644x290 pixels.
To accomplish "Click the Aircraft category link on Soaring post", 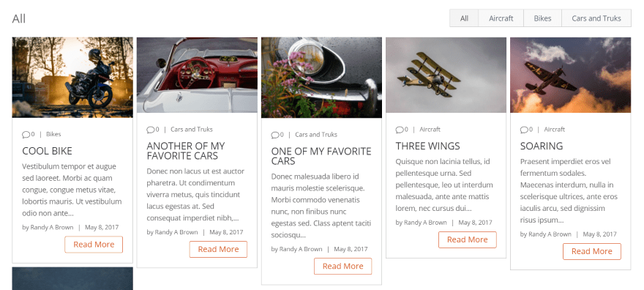I will click(555, 130).
